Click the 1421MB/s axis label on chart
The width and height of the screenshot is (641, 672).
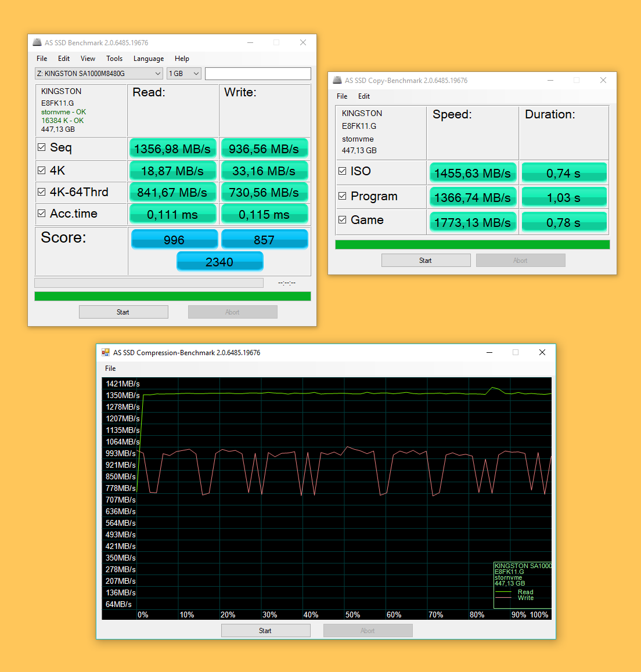coord(123,384)
